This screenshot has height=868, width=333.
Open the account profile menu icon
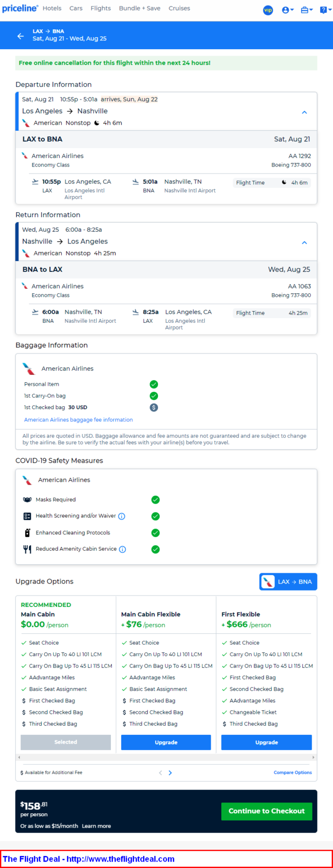(x=288, y=10)
